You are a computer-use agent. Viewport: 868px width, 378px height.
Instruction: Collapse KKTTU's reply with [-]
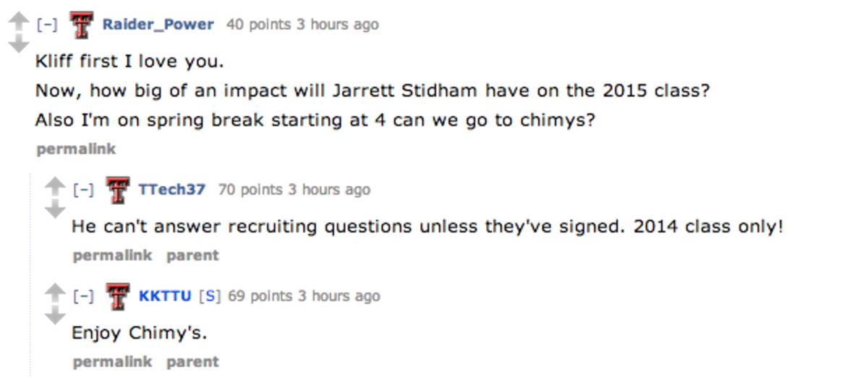(x=84, y=296)
